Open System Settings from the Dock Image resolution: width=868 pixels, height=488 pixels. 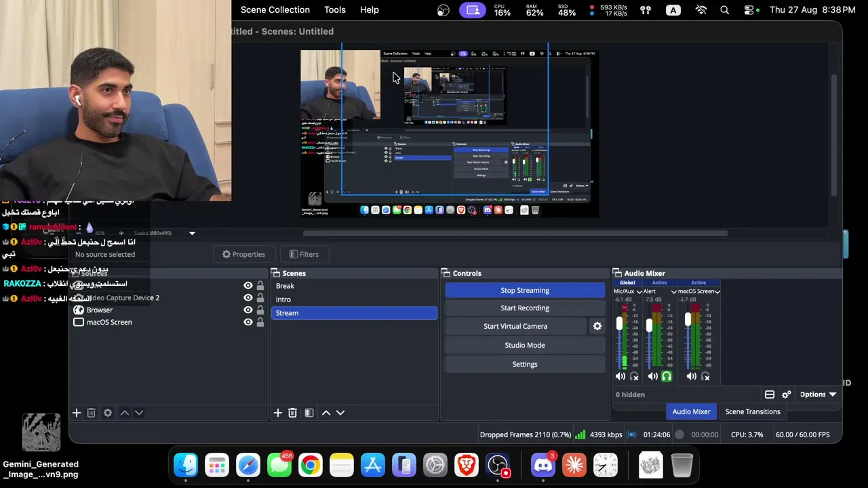[x=435, y=466]
